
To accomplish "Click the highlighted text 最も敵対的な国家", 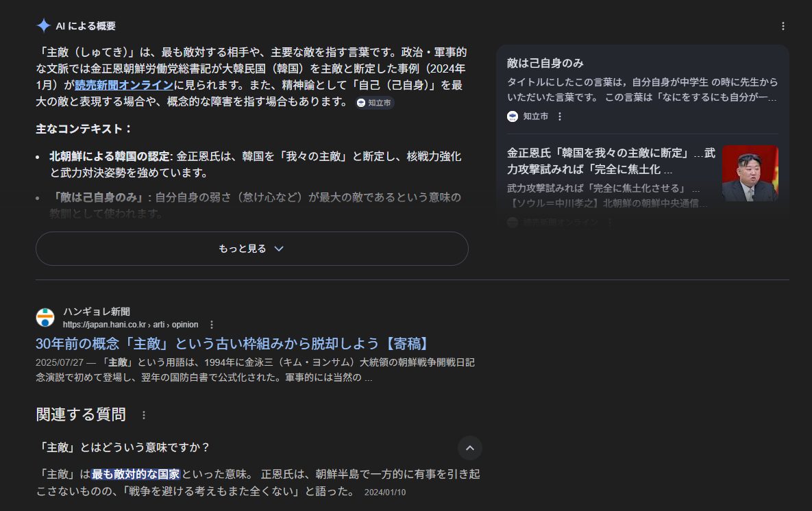I will click(136, 474).
